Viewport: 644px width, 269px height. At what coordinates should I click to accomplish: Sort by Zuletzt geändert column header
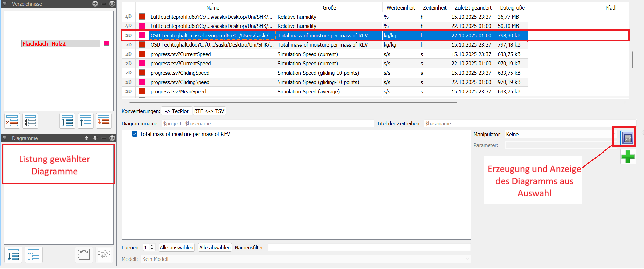[473, 7]
